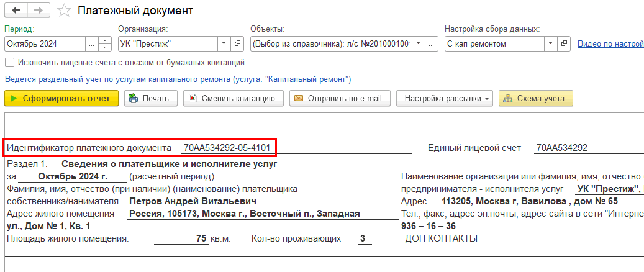Click inside the Период input field
Screen dimensions: 644x272
43,44
